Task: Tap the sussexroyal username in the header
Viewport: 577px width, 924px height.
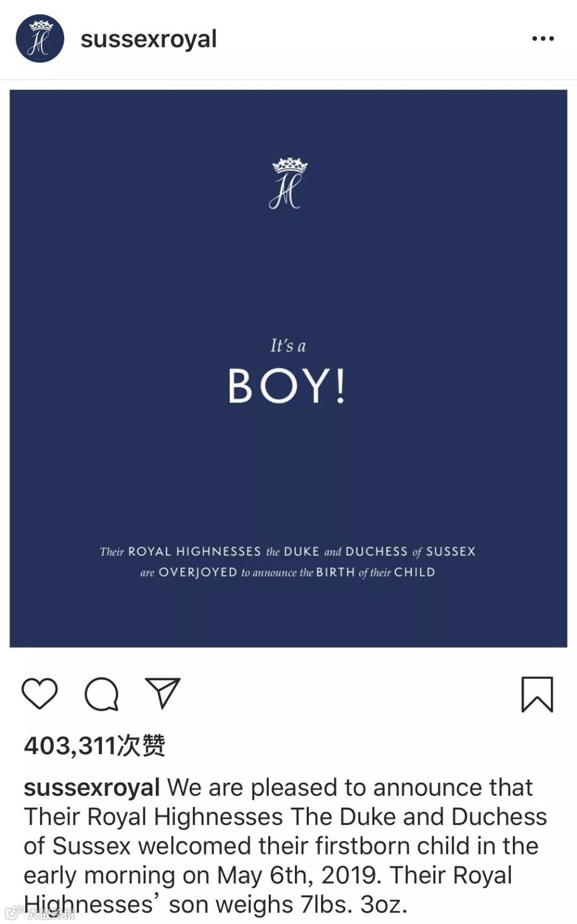Action: [149, 39]
